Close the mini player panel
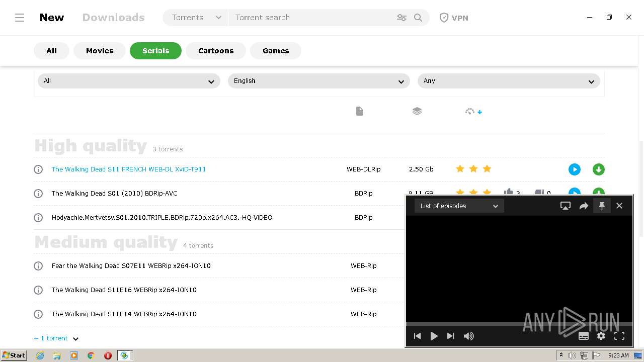This screenshot has width=644, height=362. [619, 206]
